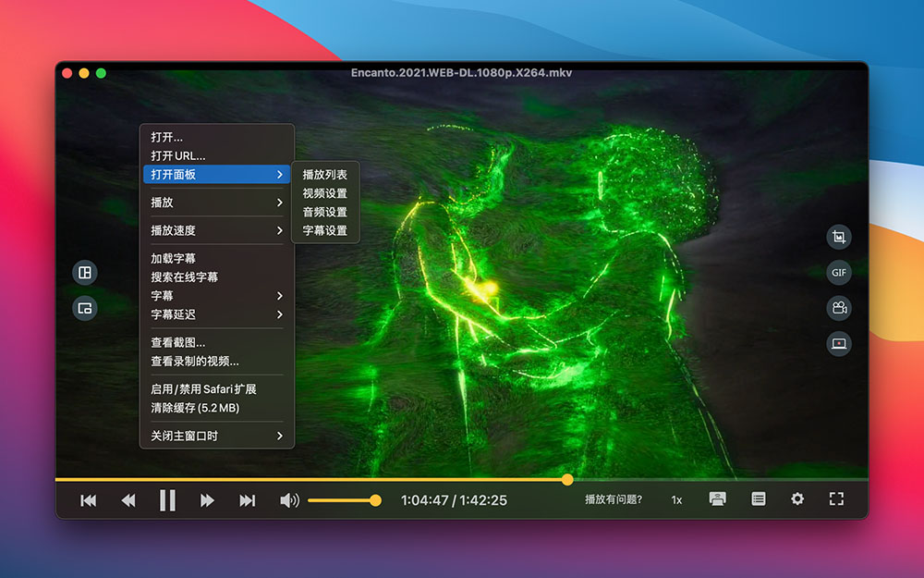Close the player window red button
This screenshot has height=578, width=924.
pyautogui.click(x=67, y=73)
